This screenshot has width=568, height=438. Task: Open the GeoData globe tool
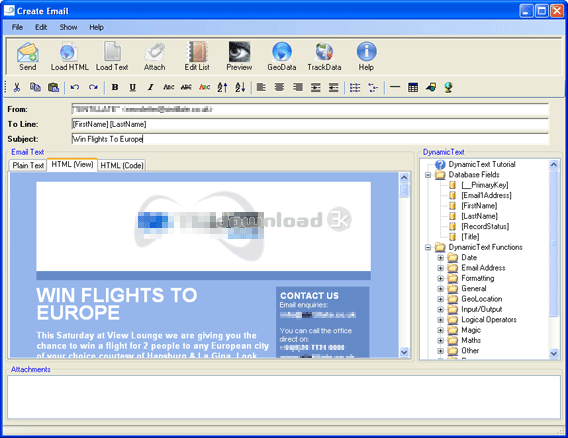(281, 56)
